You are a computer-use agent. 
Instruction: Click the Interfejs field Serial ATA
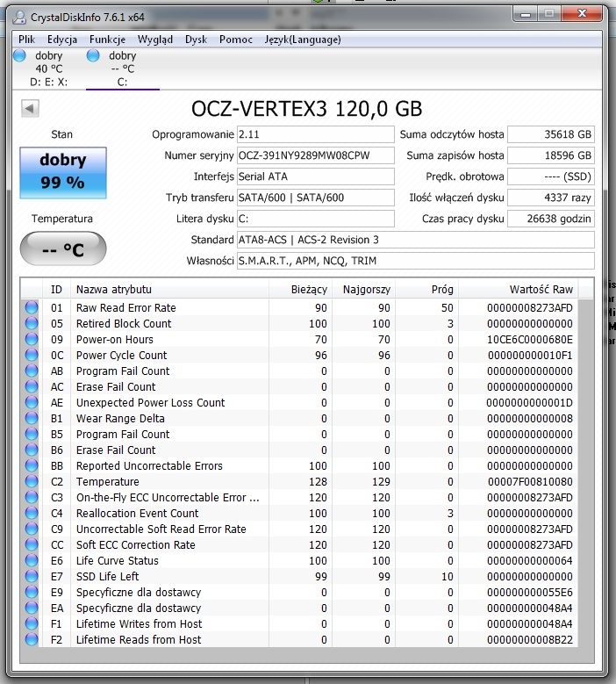[x=315, y=176]
